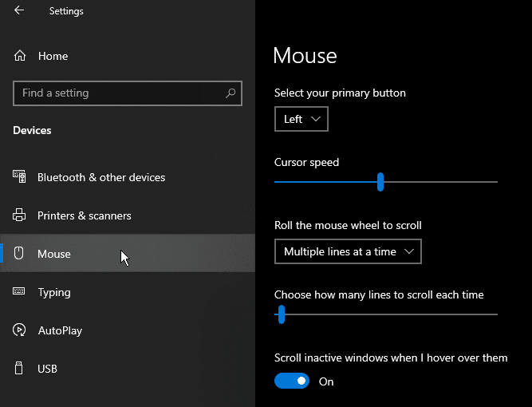This screenshot has width=532, height=407.
Task: Click the back arrow icon
Action: (x=19, y=10)
